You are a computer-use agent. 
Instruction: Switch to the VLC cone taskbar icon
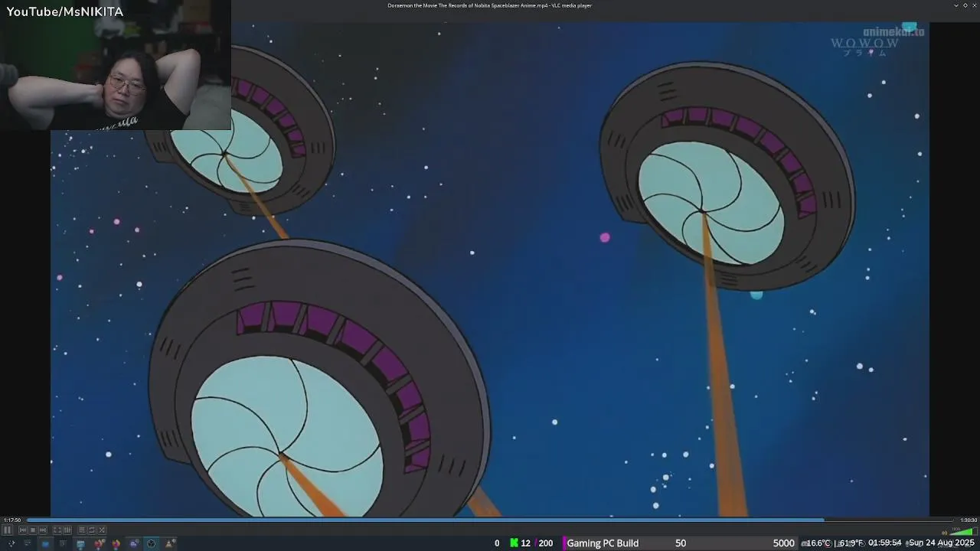click(170, 543)
